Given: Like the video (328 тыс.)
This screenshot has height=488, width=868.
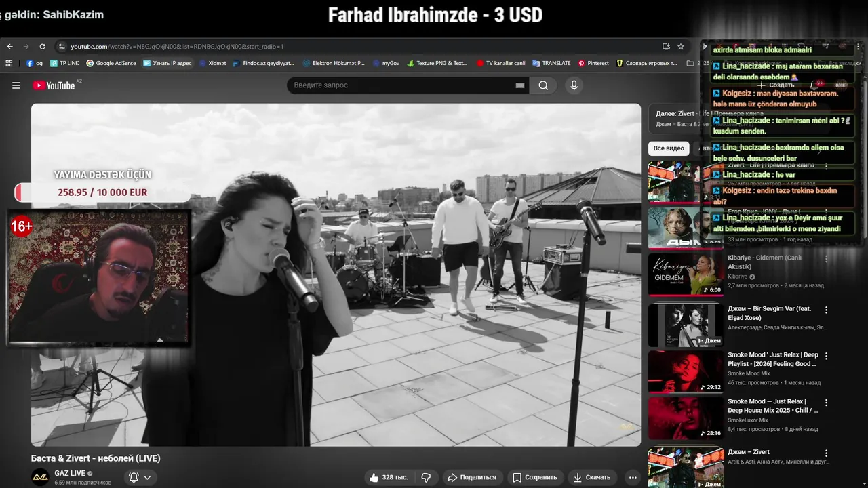Looking at the screenshot, I should coord(389,477).
